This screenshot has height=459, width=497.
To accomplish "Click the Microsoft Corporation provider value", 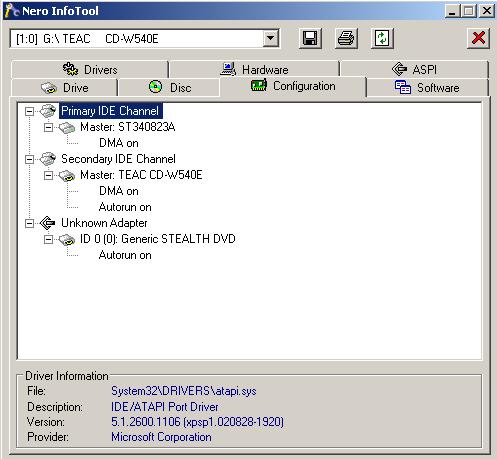I will coord(161,437).
